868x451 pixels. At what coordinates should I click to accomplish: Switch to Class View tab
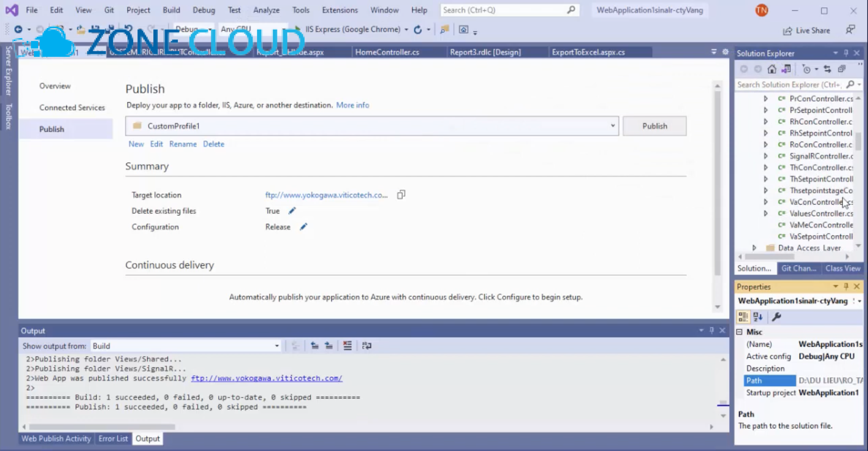pyautogui.click(x=843, y=268)
